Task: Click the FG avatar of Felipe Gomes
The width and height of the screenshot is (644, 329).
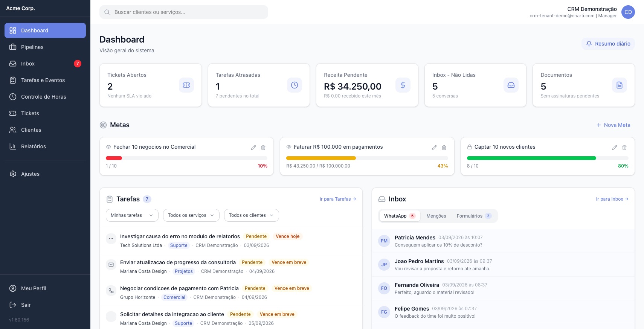Action: point(384,312)
